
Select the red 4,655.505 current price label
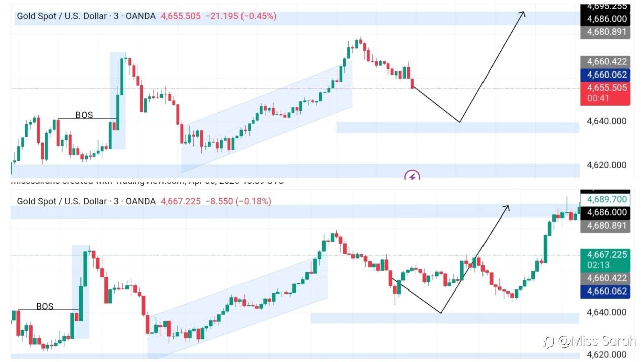point(605,88)
